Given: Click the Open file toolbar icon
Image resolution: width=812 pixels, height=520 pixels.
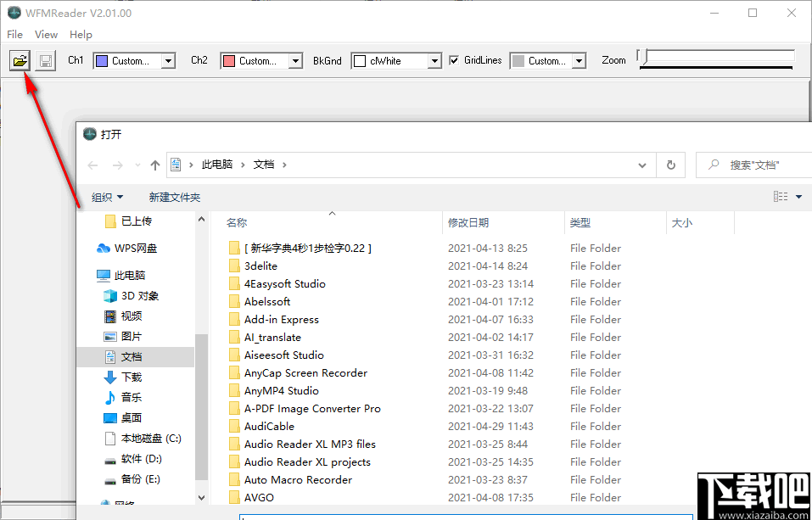Looking at the screenshot, I should coord(19,60).
